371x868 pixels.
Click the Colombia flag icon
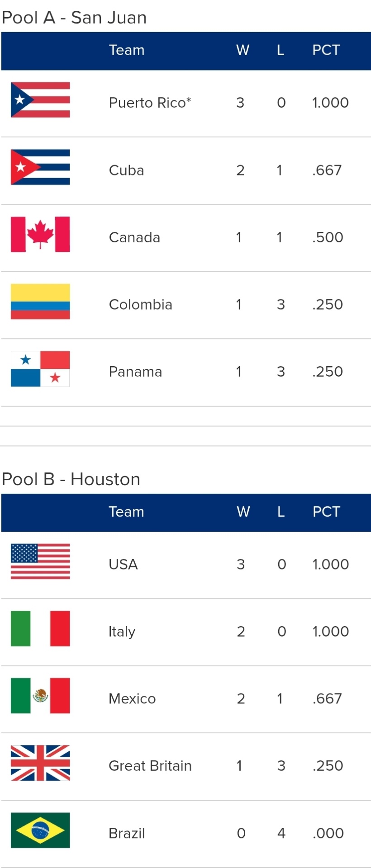(40, 302)
